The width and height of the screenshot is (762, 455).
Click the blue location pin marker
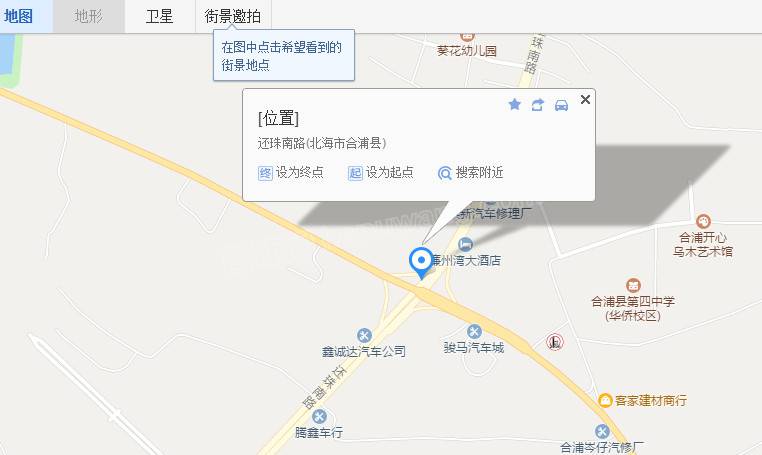point(421,263)
